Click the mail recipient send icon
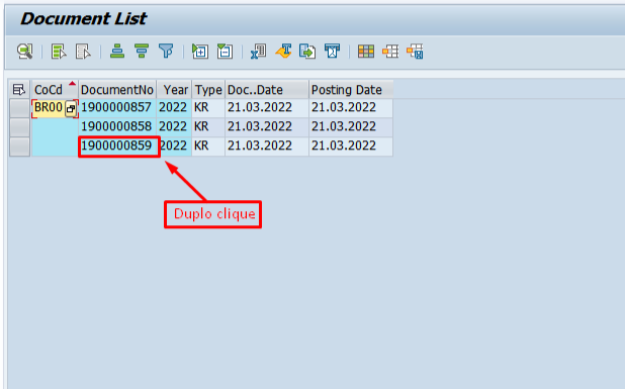This screenshot has height=389, width=626. 332,52
